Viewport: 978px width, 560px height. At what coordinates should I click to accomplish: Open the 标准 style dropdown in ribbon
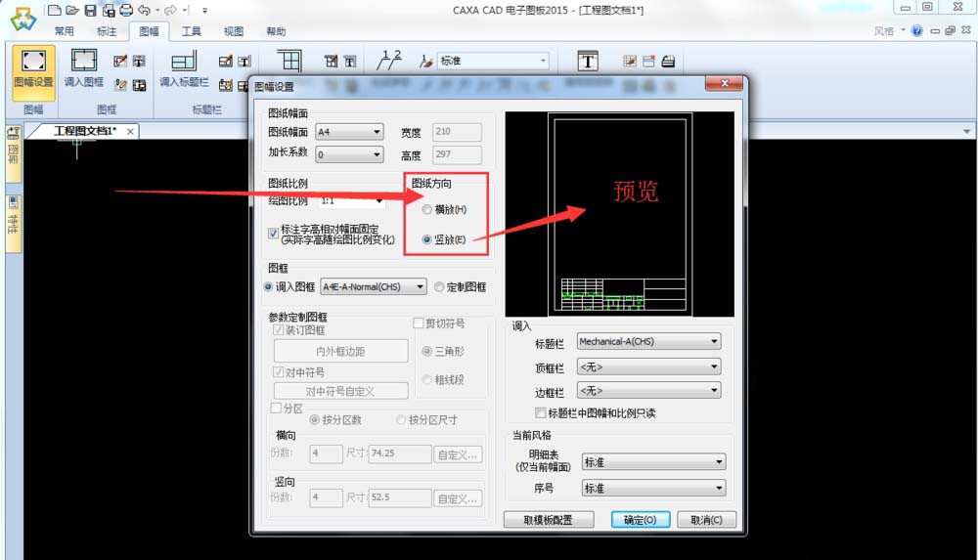point(493,61)
